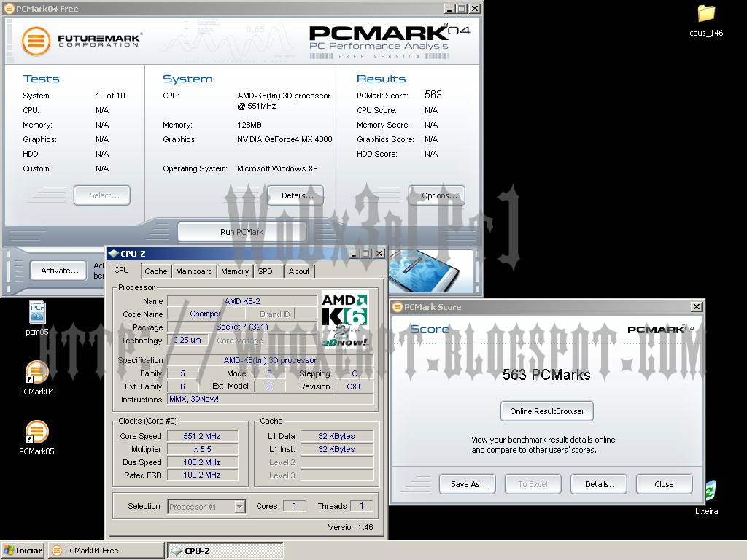Click the Run PCMark button

pos(241,232)
